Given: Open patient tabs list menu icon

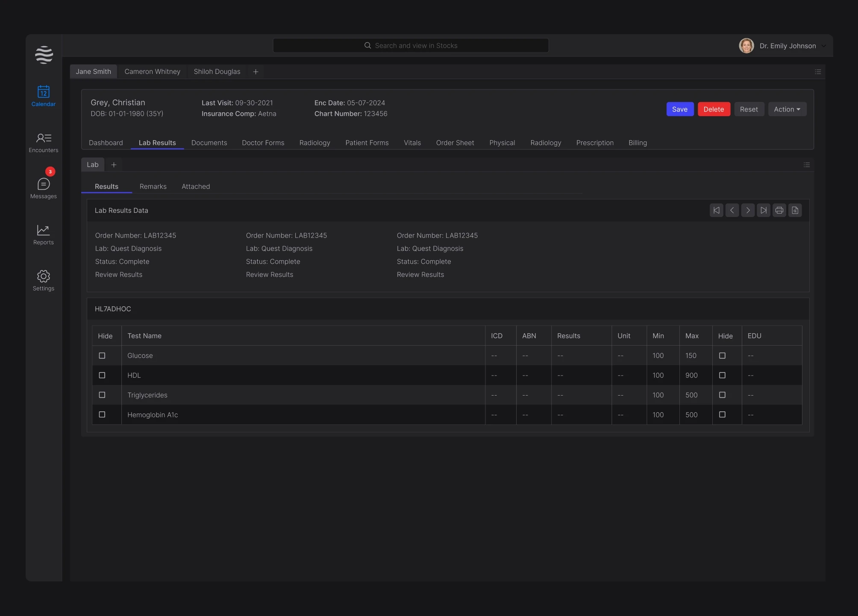Looking at the screenshot, I should pyautogui.click(x=818, y=72).
